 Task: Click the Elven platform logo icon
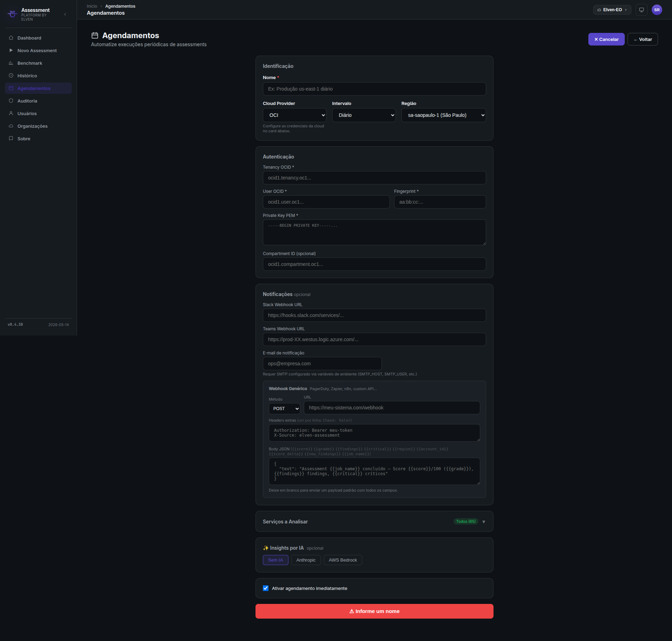click(12, 14)
